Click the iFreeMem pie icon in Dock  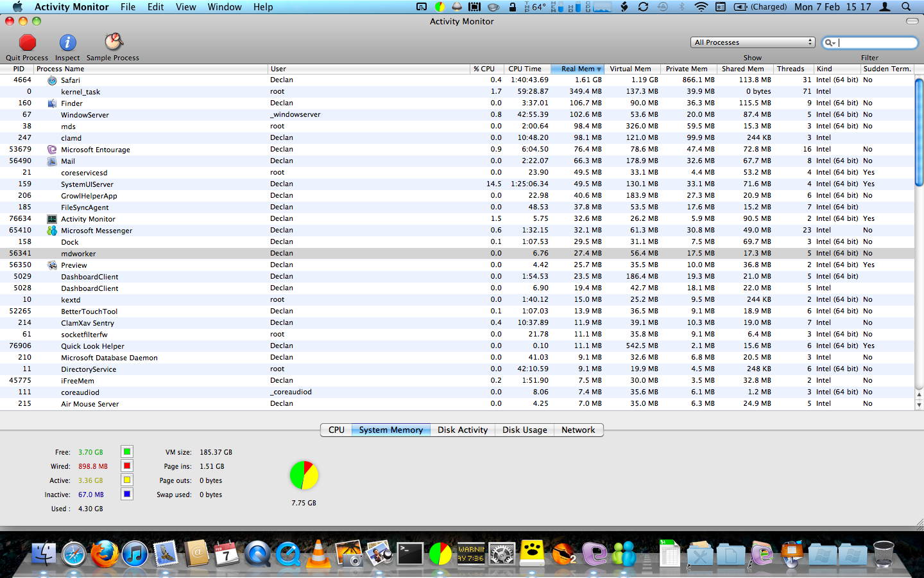coord(440,554)
